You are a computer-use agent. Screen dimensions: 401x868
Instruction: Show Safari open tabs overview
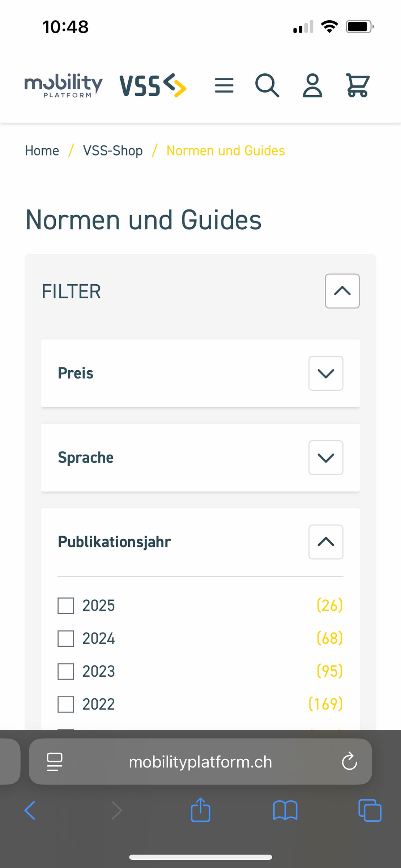tap(370, 810)
